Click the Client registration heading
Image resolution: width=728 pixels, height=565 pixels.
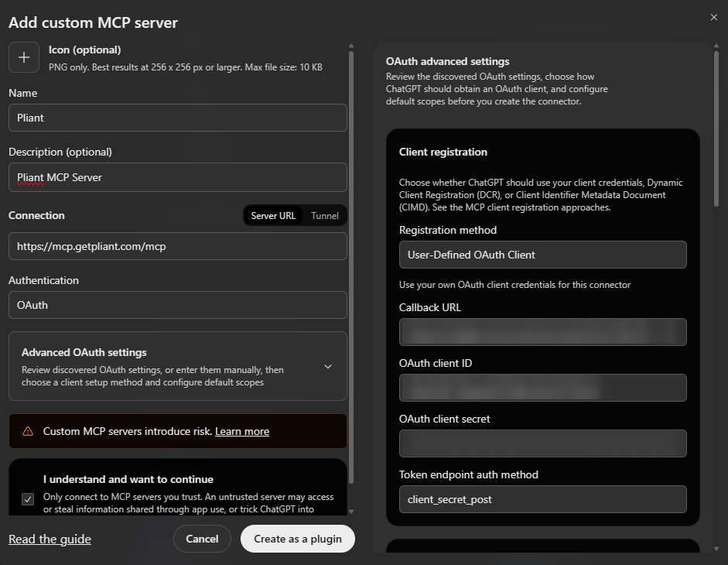click(443, 152)
